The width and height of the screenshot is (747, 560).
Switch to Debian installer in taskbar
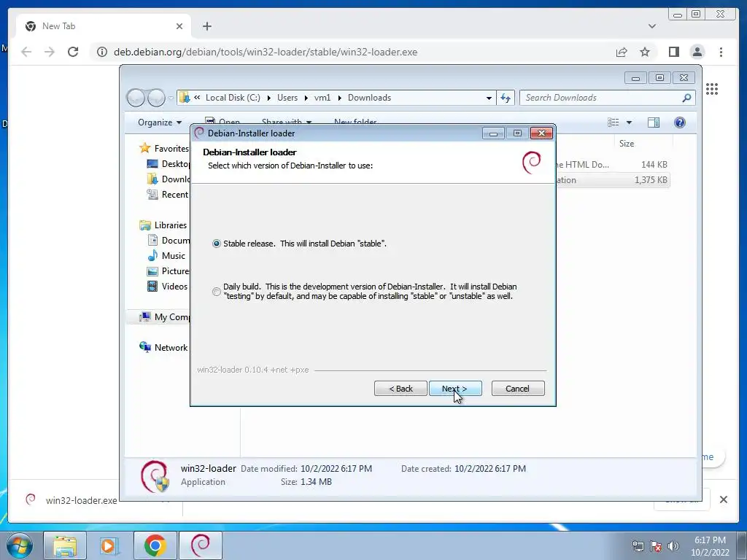201,545
